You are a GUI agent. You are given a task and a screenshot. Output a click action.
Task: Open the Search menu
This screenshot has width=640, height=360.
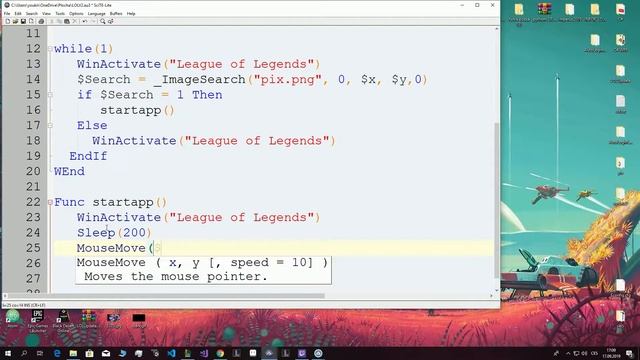(x=31, y=13)
